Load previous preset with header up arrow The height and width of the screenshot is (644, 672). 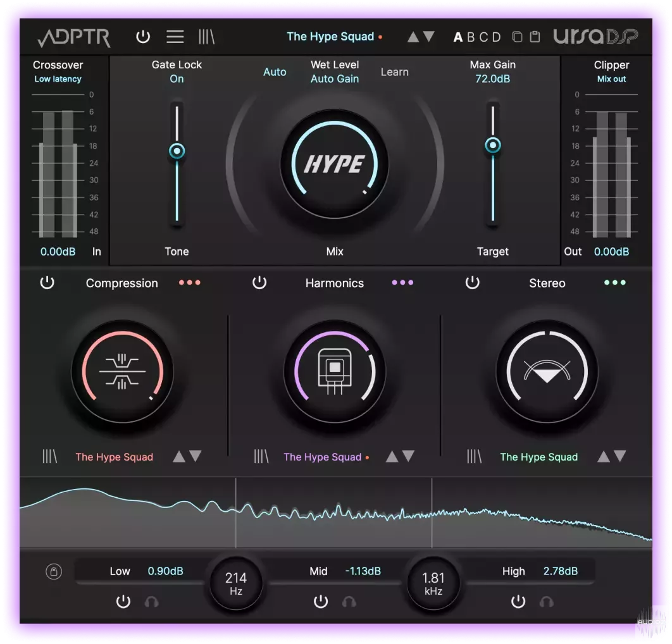413,37
